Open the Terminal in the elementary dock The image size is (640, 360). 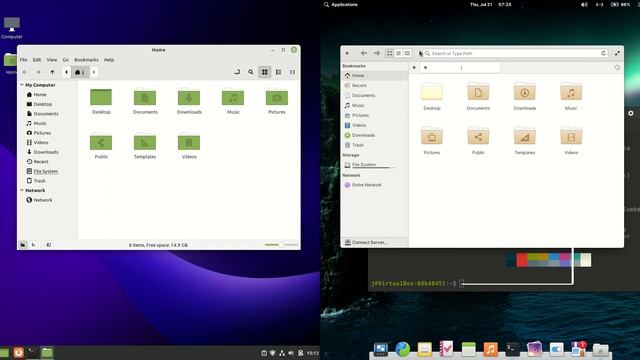click(x=512, y=349)
